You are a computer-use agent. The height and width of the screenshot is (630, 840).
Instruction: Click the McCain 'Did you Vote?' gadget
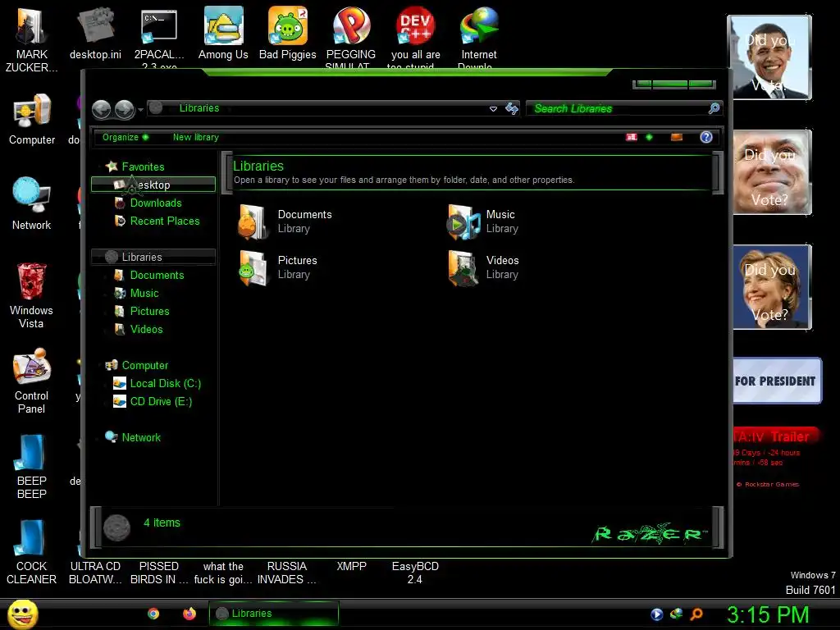(772, 172)
